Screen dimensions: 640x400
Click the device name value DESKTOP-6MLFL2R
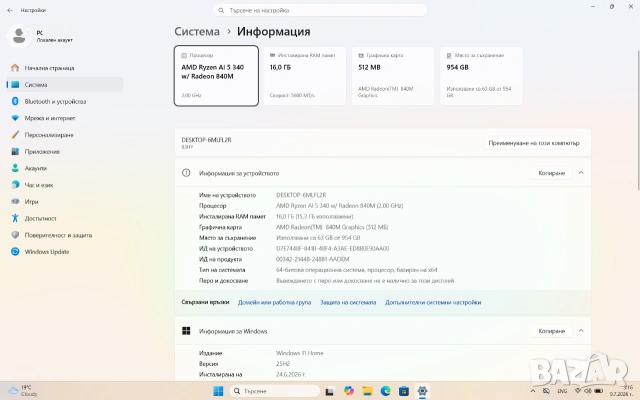301,195
